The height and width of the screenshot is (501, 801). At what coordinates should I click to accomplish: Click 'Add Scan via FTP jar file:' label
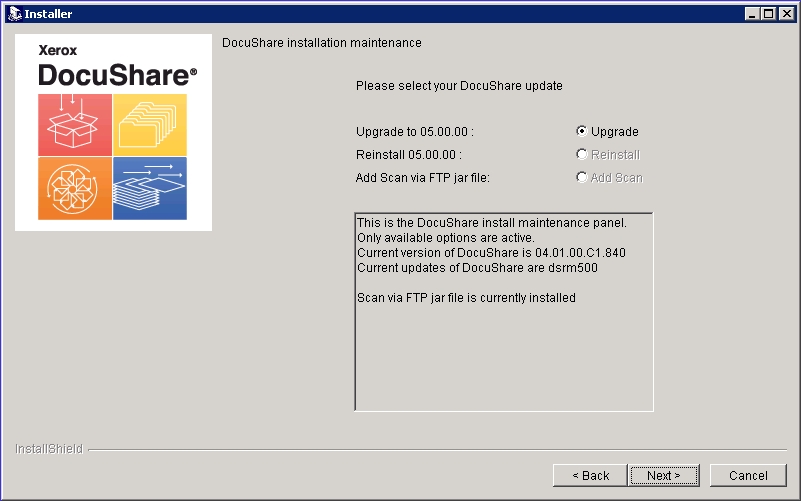tap(422, 178)
